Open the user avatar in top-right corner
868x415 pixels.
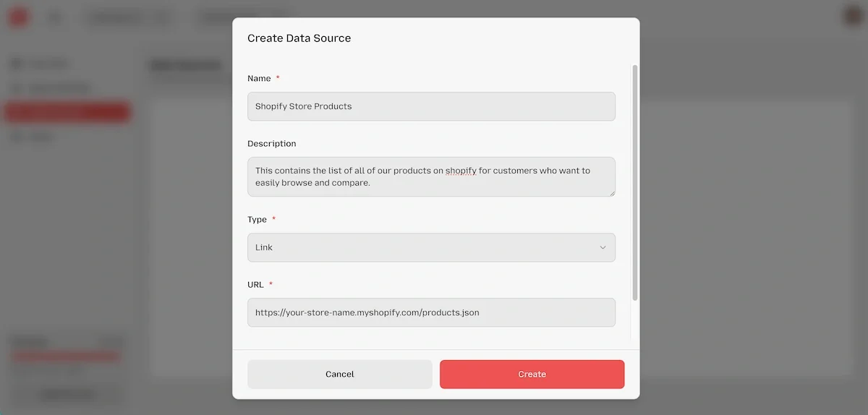(x=854, y=17)
